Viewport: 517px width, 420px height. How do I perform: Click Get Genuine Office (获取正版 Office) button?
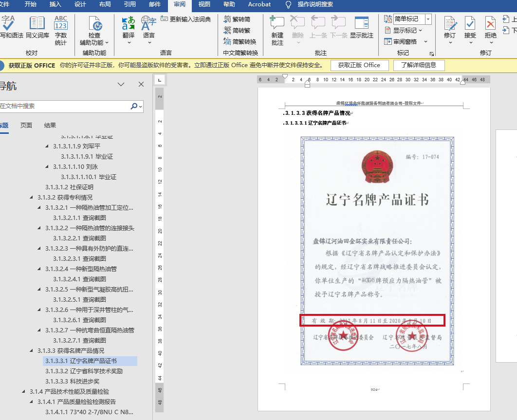pyautogui.click(x=359, y=65)
